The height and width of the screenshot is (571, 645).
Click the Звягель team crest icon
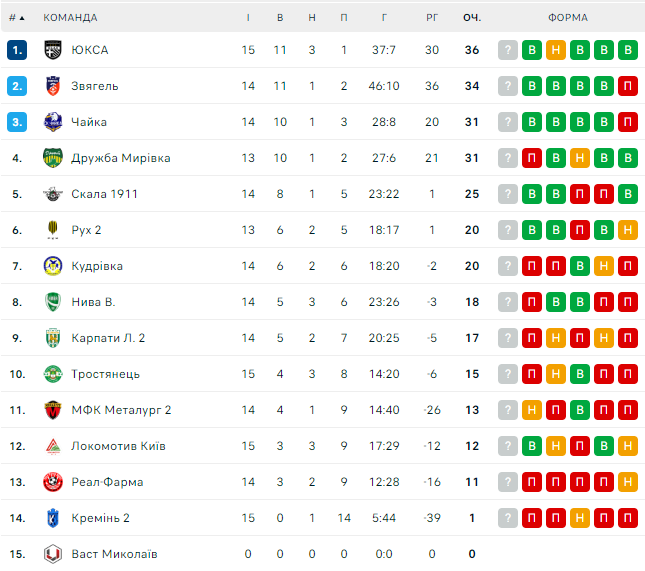click(53, 86)
